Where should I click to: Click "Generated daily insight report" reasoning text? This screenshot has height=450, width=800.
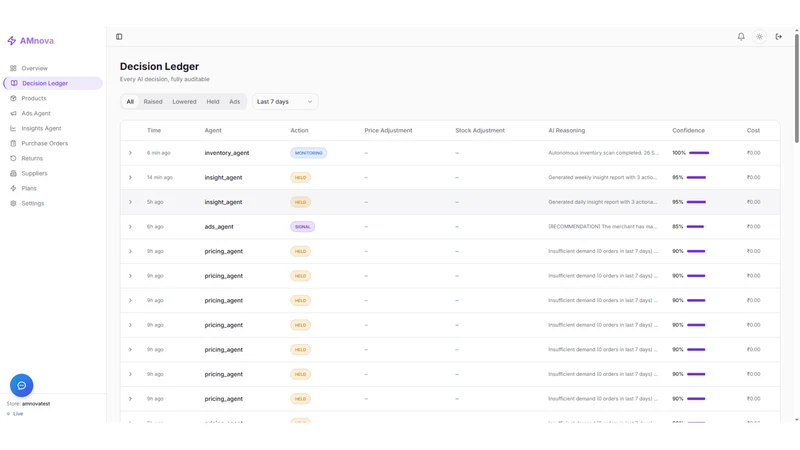tap(603, 202)
